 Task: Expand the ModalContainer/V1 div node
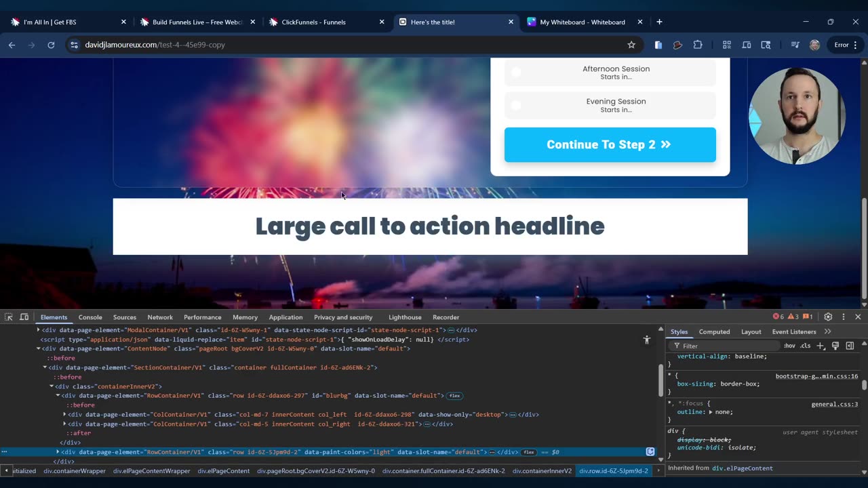coord(38,330)
